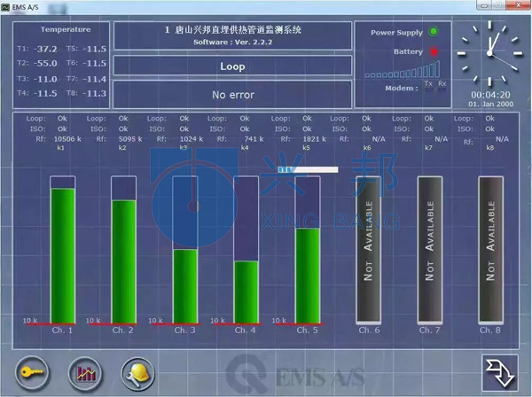Click the Ch. 3 level bar
Viewport: 532px width, 397px height.
184,285
